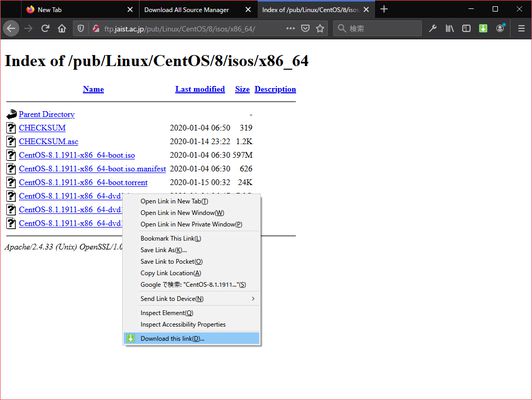Save page to Pocket
The height and width of the screenshot is (400, 532).
click(305, 28)
